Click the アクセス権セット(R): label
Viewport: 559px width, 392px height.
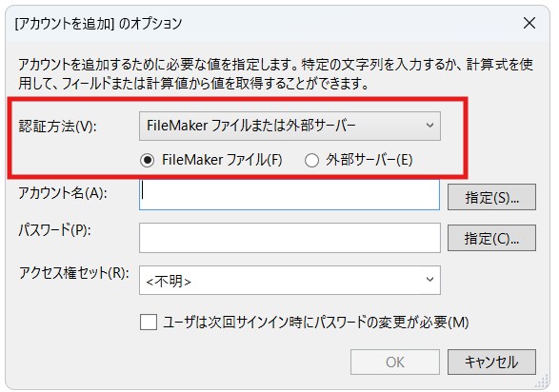coord(74,273)
